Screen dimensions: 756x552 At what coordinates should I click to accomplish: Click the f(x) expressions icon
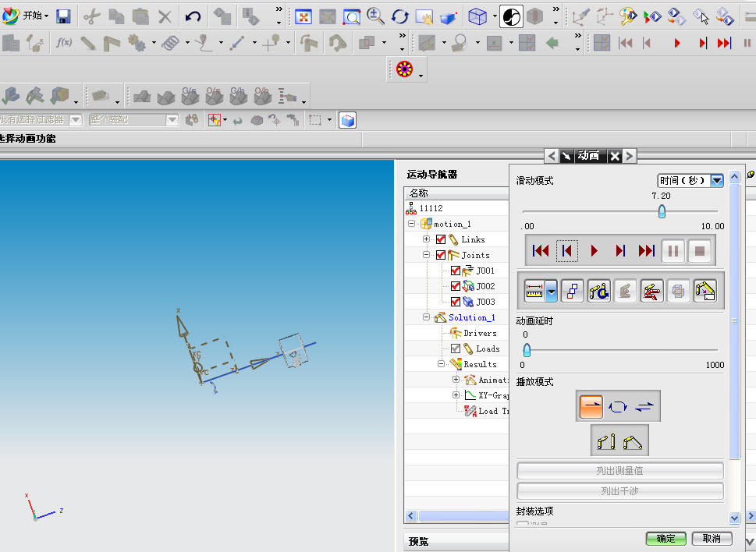[x=64, y=43]
